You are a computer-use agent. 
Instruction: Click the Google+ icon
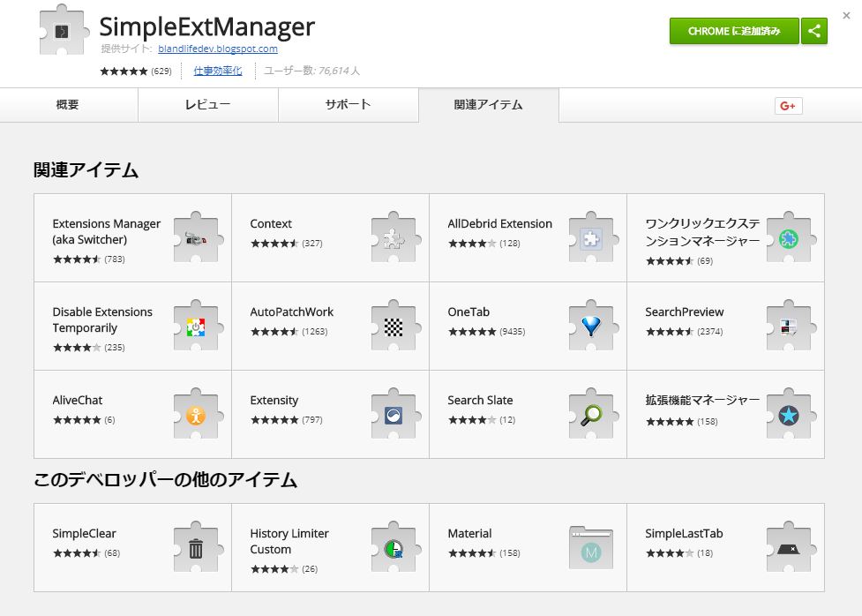click(x=789, y=106)
